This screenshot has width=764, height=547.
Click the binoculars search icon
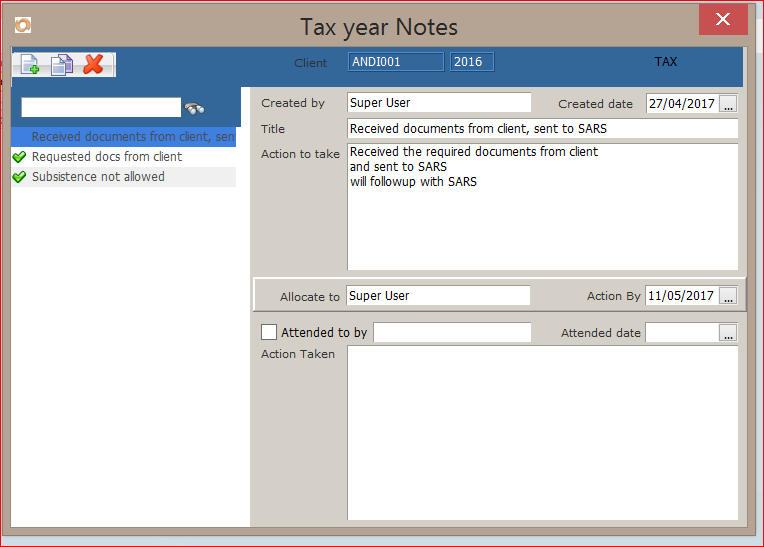pyautogui.click(x=194, y=108)
